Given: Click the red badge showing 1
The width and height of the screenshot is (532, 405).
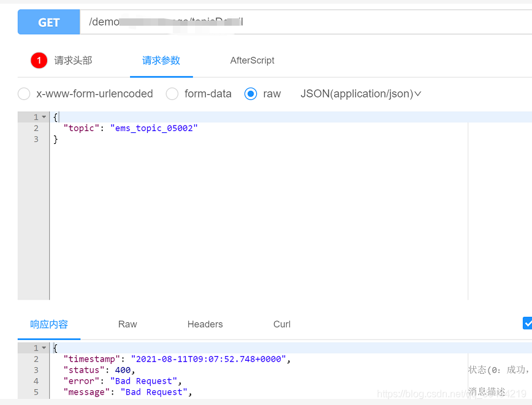Looking at the screenshot, I should click(x=39, y=61).
